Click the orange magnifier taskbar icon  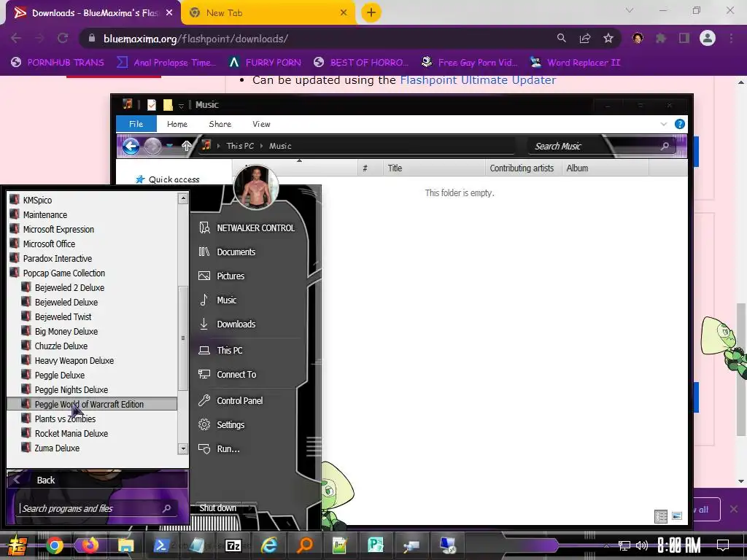click(x=304, y=545)
